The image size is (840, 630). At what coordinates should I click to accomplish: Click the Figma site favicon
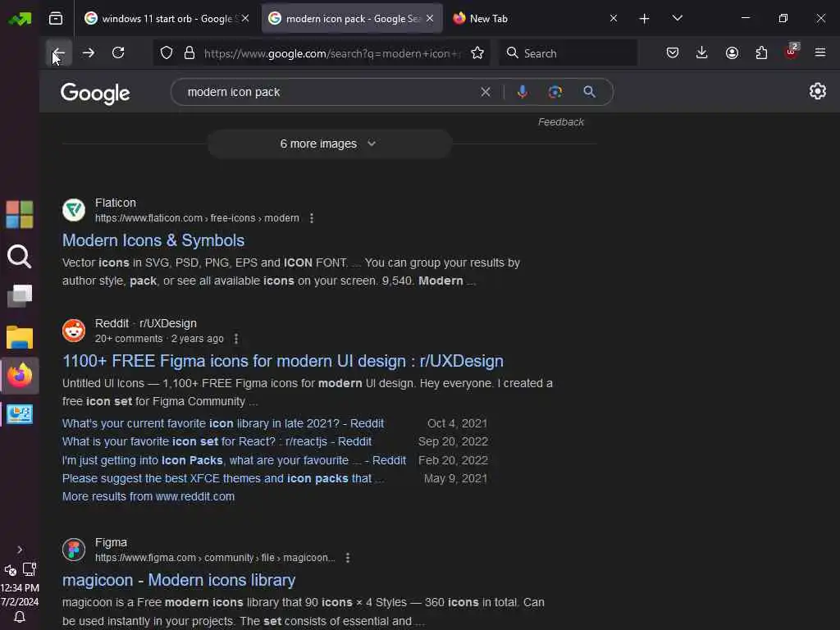[73, 550]
